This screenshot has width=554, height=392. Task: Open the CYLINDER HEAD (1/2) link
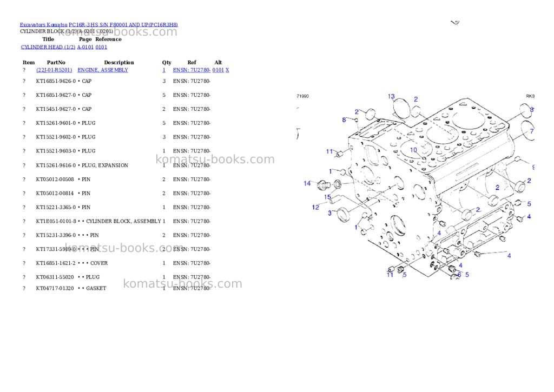click(48, 47)
